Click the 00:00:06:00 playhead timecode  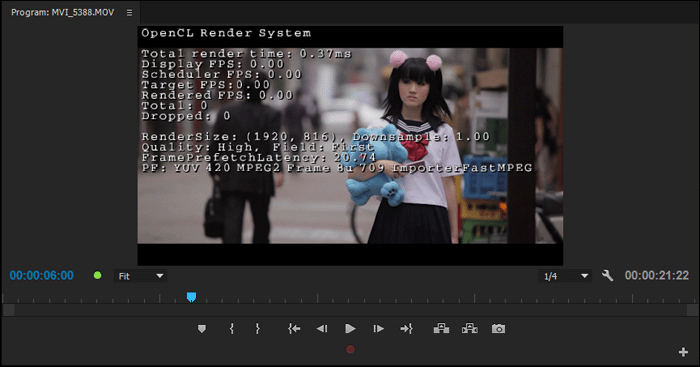[x=42, y=275]
